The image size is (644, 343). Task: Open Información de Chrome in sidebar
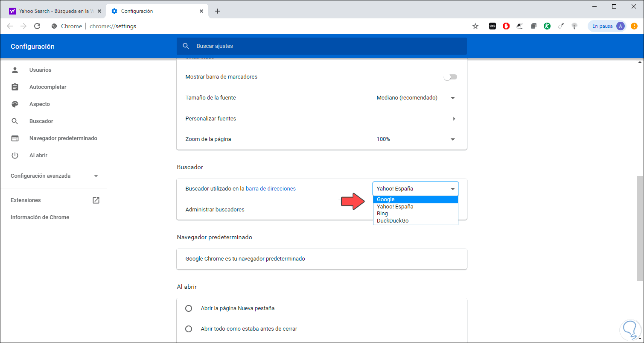[40, 217]
